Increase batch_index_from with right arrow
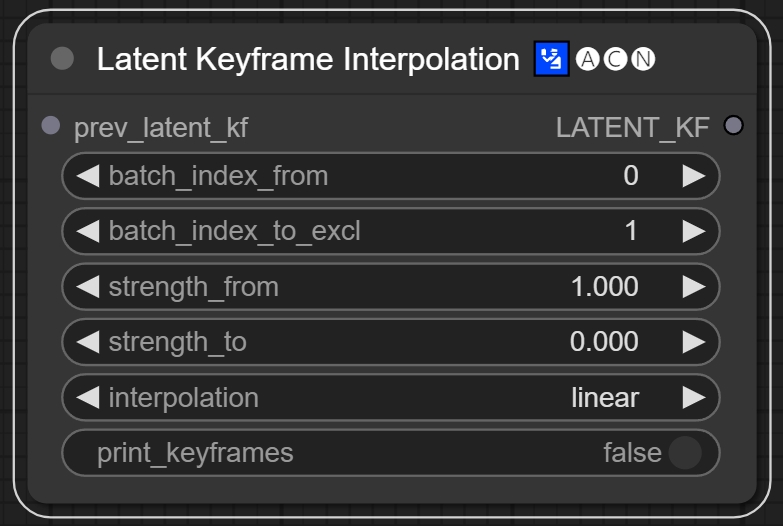 coord(693,176)
